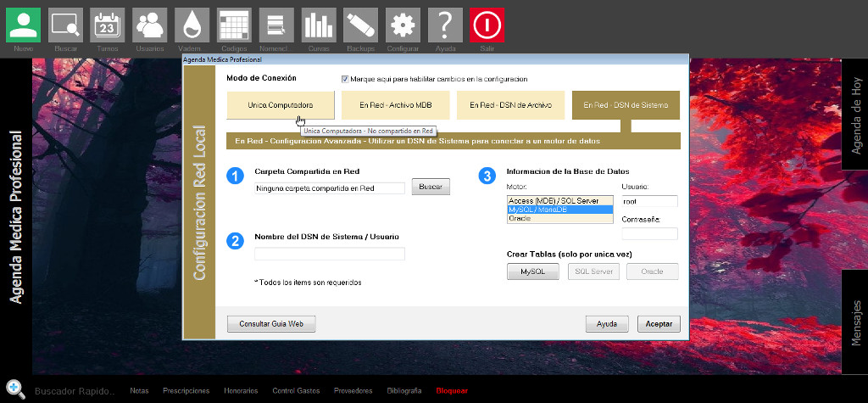
Task: Open the Agenda de Hoy side panel
Action: tap(855, 115)
